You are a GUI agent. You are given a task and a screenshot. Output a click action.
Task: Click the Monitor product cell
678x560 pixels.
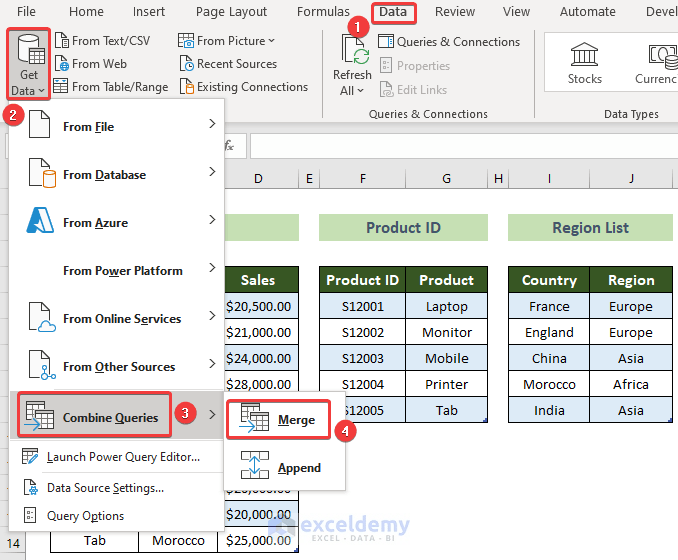coord(447,332)
